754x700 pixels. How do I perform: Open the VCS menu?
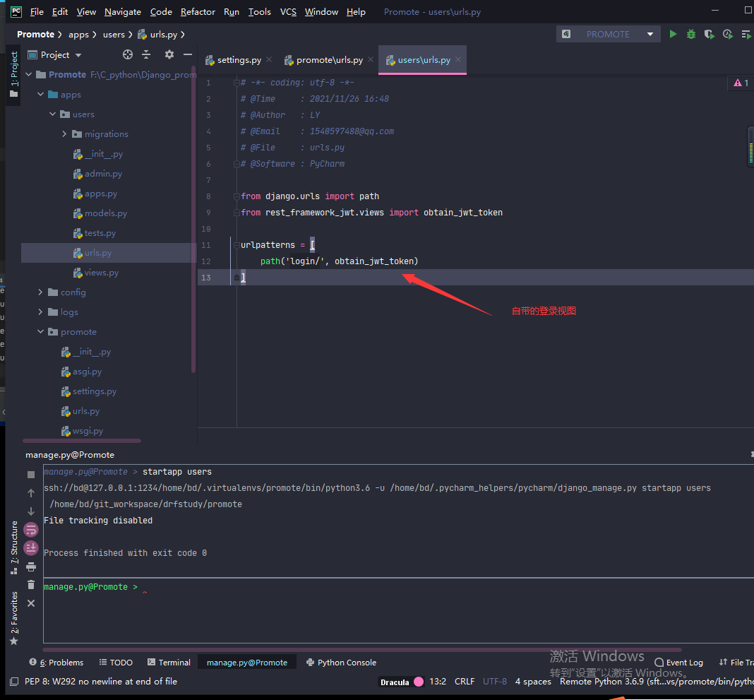point(288,11)
